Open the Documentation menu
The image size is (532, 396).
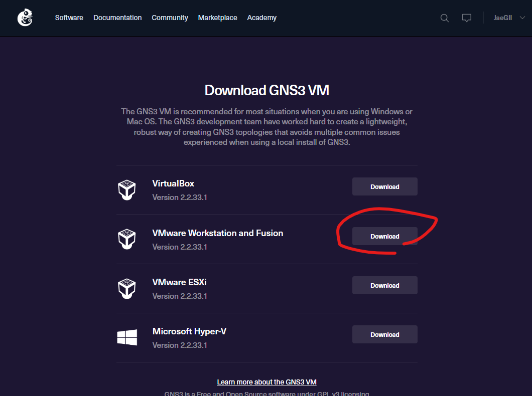click(117, 18)
